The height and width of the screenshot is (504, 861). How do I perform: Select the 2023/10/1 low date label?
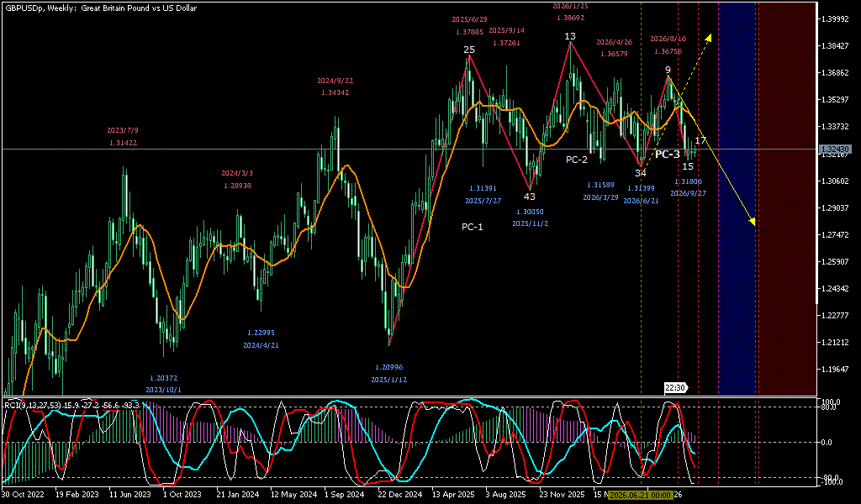164,390
